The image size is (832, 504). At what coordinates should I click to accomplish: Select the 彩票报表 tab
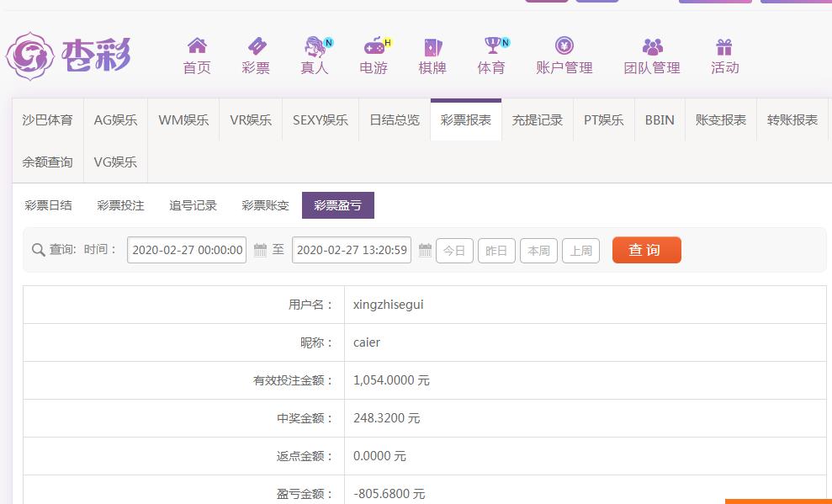466,119
